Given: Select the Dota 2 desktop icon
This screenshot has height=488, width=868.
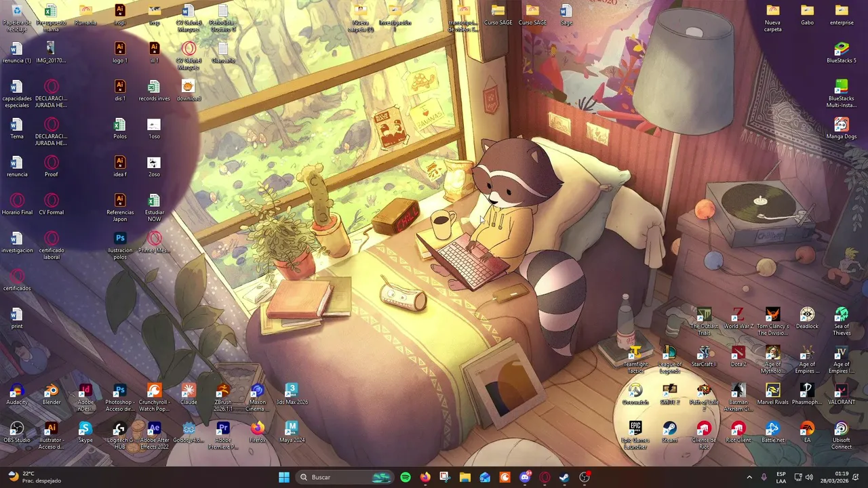Looking at the screenshot, I should click(738, 357).
